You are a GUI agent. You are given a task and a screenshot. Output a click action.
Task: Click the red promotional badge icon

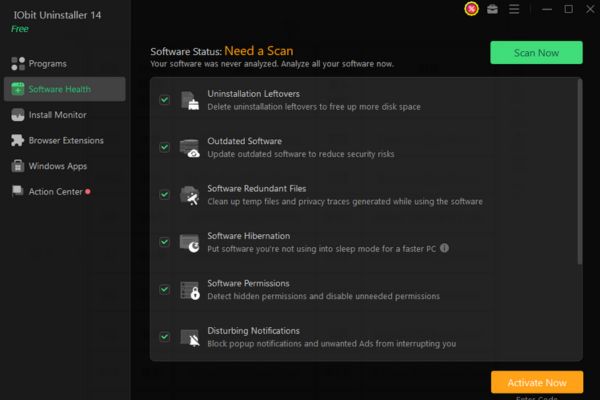click(x=471, y=9)
